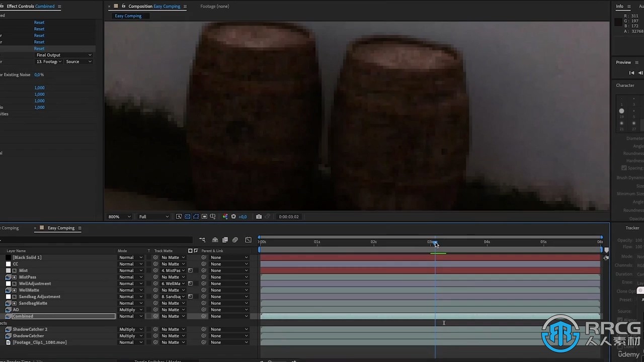Screen dimensions: 644x362
Task: Click the parent pick whip for Black Solid 1
Action: [204, 257]
